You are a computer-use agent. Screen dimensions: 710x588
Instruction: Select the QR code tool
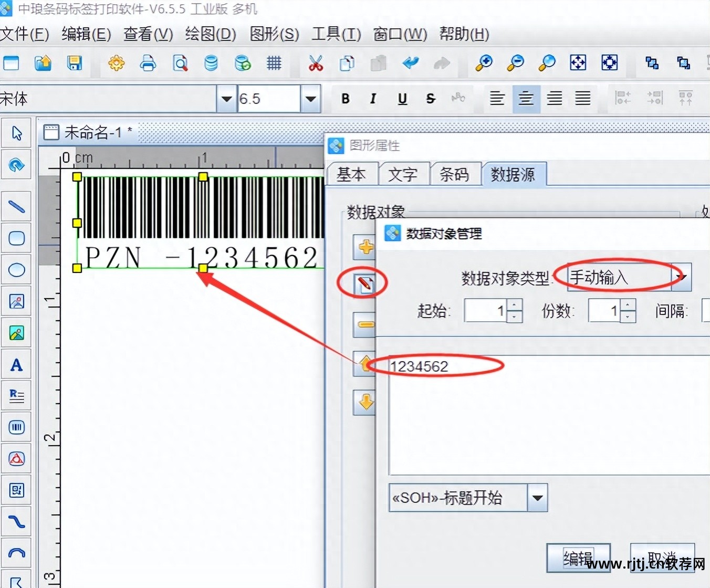click(16, 490)
